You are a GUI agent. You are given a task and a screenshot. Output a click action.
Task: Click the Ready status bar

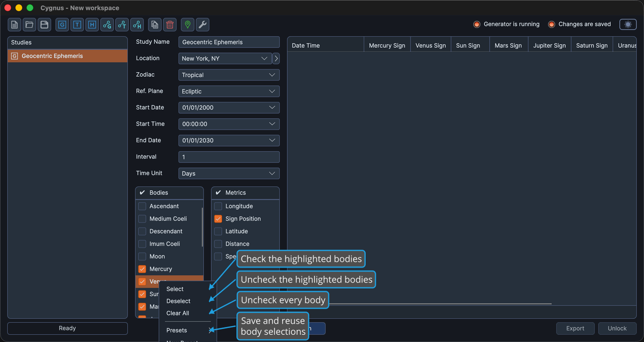pos(68,328)
